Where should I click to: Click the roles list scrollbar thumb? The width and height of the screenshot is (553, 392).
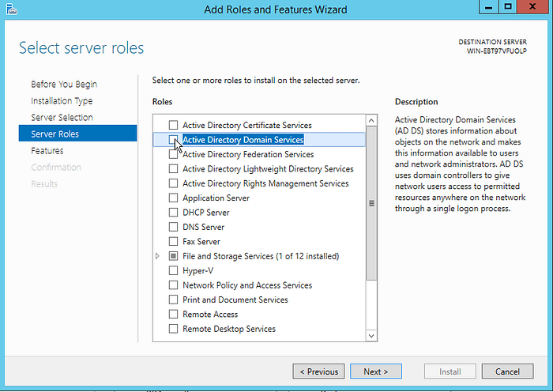coord(372,202)
